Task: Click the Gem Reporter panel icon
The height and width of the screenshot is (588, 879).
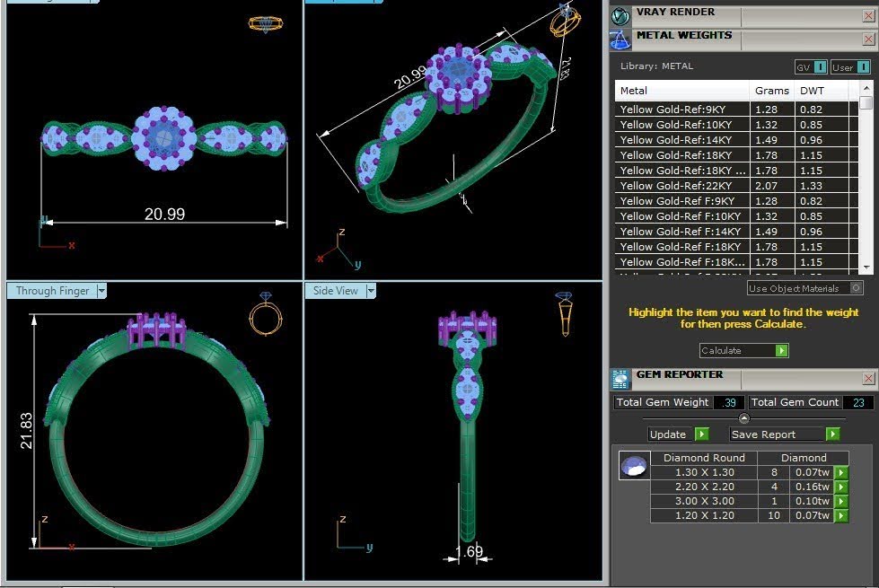Action: point(620,380)
